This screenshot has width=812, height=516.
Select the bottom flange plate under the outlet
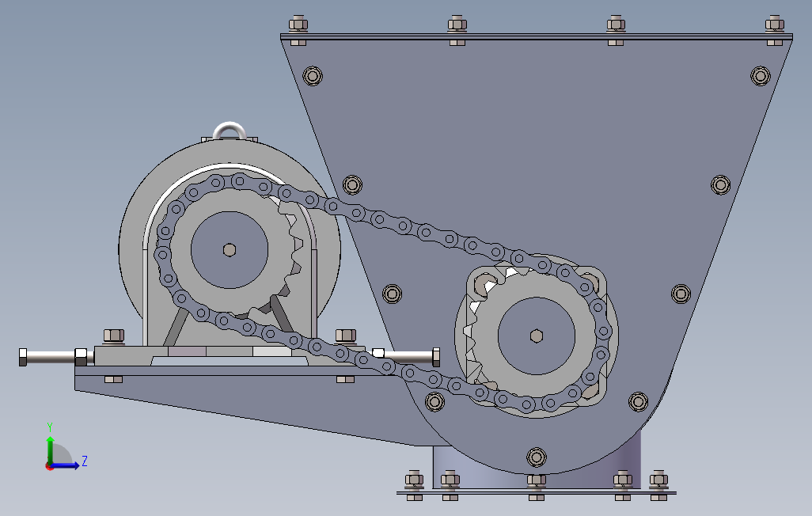click(537, 492)
